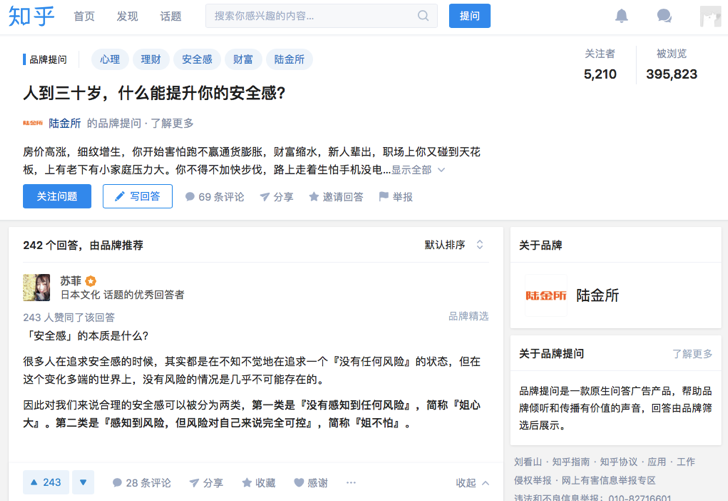Select the 财富 topic tag
The height and width of the screenshot is (501, 728).
[243, 59]
